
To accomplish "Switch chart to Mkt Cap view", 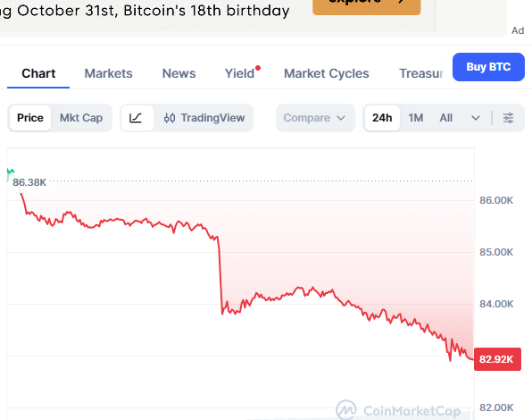I will coord(81,118).
